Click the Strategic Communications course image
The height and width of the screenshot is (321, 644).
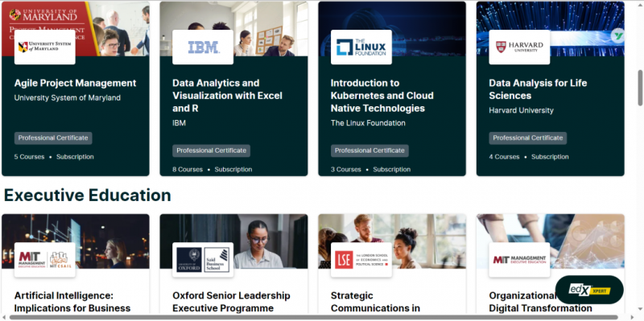pos(392,241)
